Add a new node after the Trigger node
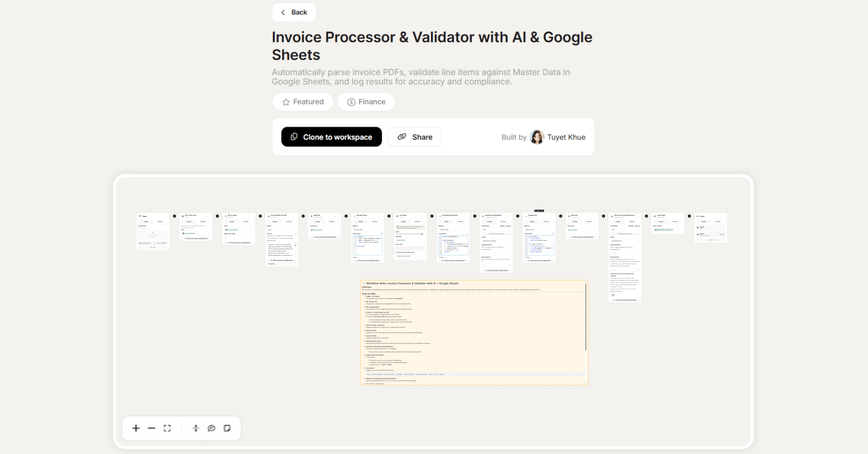The height and width of the screenshot is (454, 868). point(175,216)
